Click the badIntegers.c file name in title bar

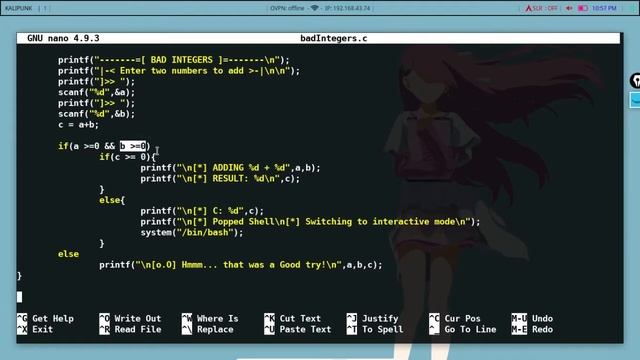[x=333, y=38]
